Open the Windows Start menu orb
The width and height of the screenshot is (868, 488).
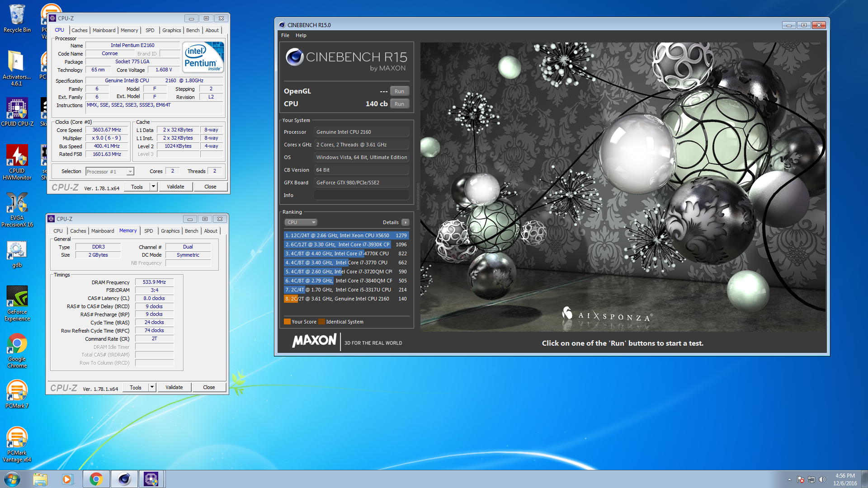pyautogui.click(x=12, y=479)
